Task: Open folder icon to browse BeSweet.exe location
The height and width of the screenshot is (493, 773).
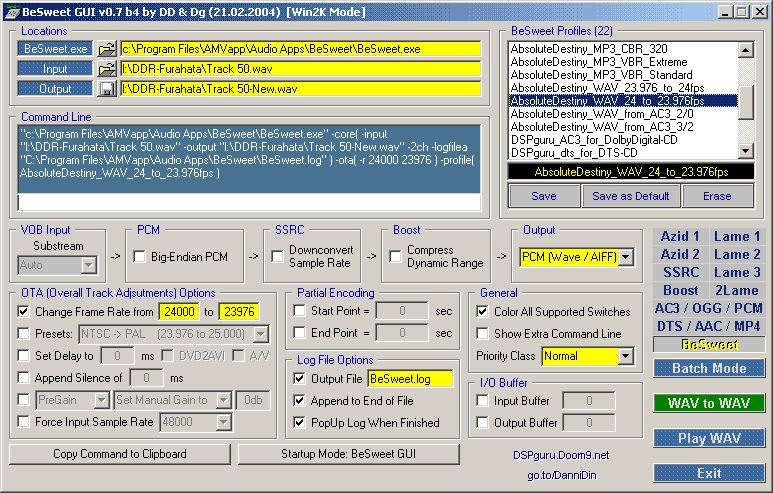Action: point(106,49)
